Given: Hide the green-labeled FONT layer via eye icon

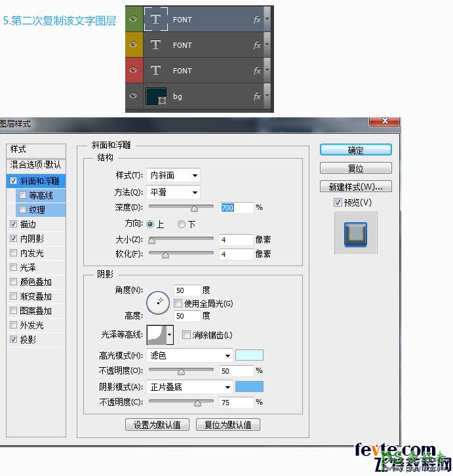Looking at the screenshot, I should [134, 20].
